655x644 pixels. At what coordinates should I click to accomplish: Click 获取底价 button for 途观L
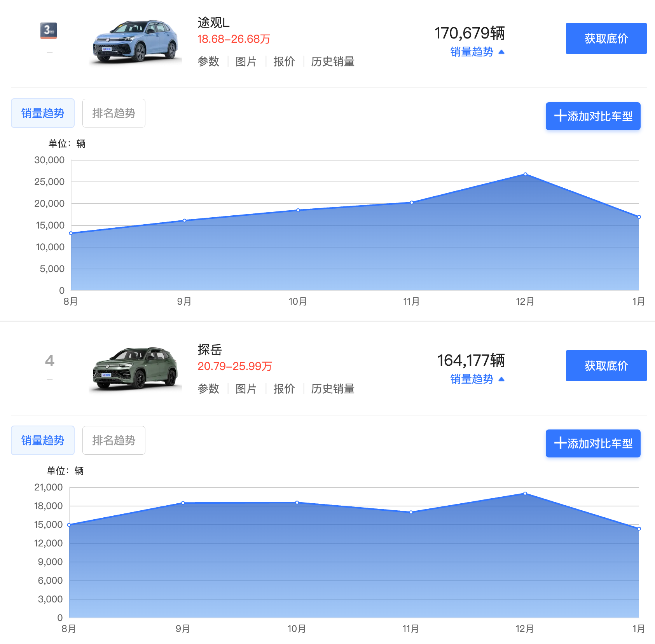click(606, 38)
